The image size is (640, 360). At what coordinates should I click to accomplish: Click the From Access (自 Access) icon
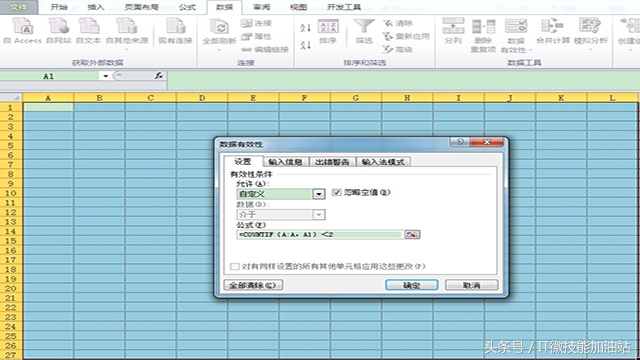(x=23, y=30)
